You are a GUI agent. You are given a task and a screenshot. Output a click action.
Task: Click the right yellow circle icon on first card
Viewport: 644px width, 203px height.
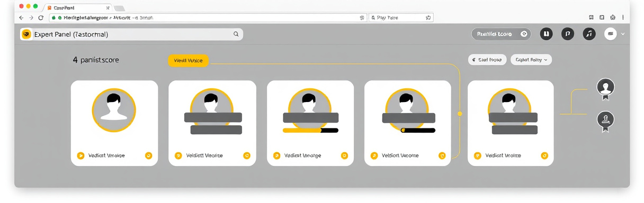click(148, 155)
